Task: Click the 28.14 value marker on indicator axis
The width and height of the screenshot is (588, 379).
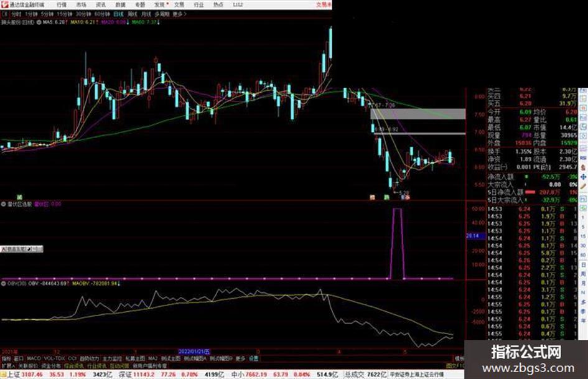Action: (x=475, y=236)
